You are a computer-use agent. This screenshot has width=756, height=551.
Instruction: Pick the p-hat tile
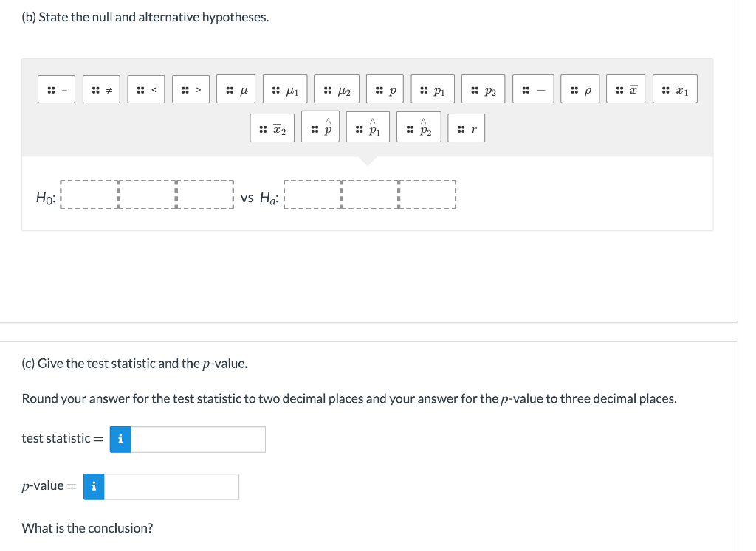(x=320, y=127)
